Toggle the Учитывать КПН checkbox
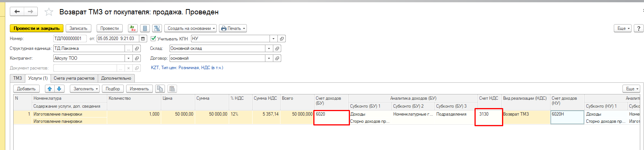644x150 pixels. point(153,39)
